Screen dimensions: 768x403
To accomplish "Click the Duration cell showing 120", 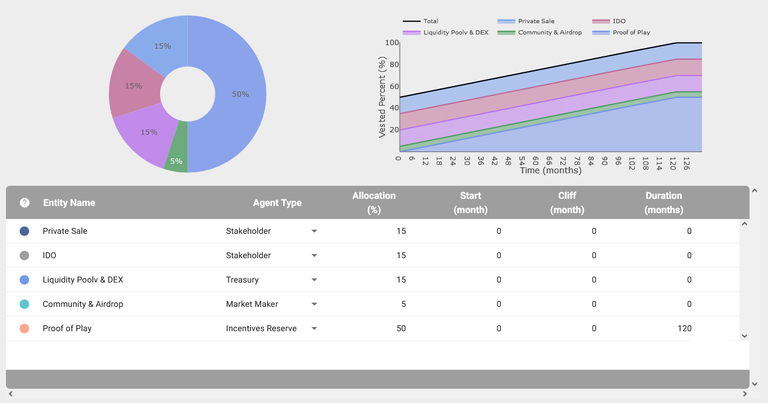I will (x=681, y=328).
